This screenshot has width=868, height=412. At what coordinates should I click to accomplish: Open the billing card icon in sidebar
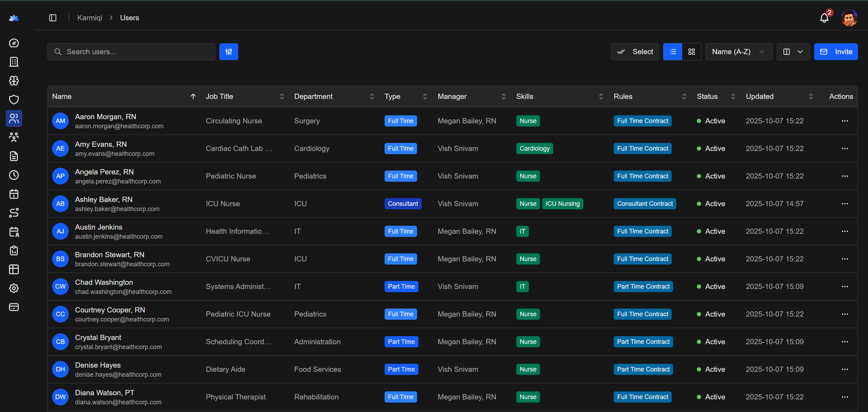[x=14, y=307]
